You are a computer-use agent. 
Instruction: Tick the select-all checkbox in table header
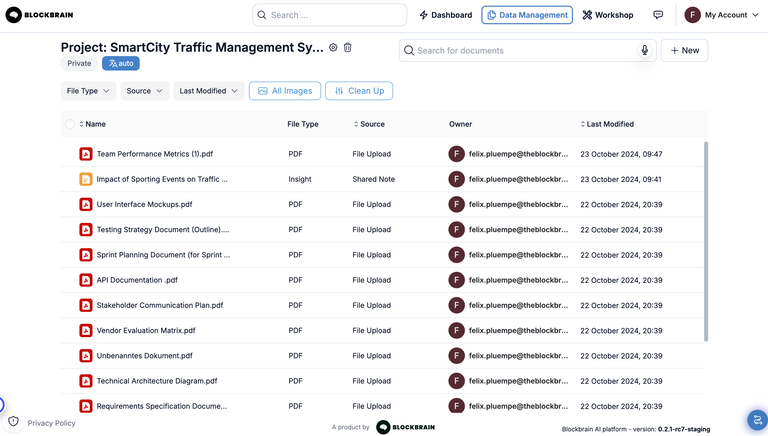[x=70, y=124]
